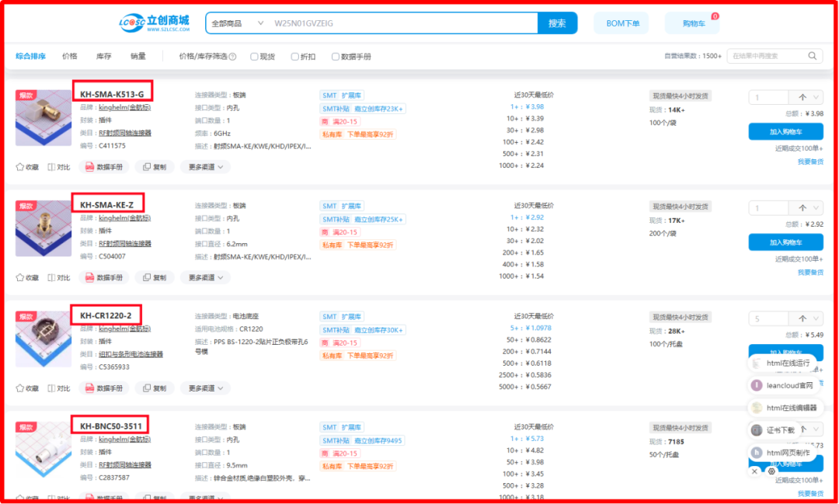The width and height of the screenshot is (839, 504).
Task: Sort results by 销量
Action: [x=138, y=56]
